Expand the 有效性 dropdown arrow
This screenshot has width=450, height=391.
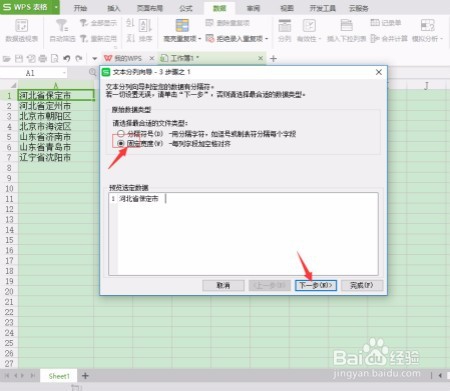coord(319,39)
